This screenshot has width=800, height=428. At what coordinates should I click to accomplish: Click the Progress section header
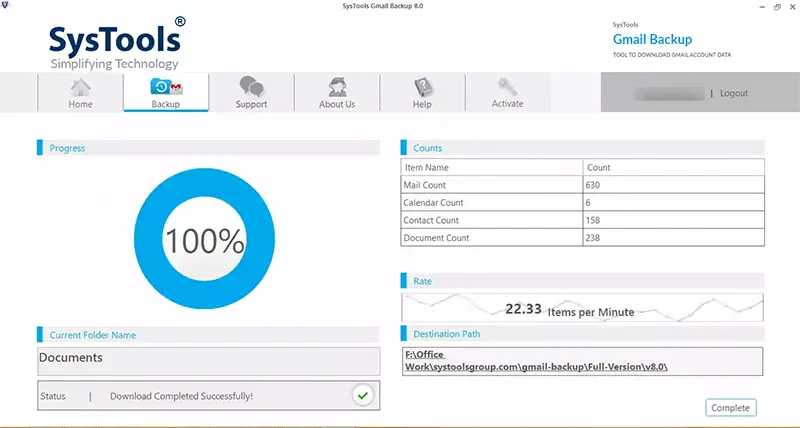click(x=208, y=148)
